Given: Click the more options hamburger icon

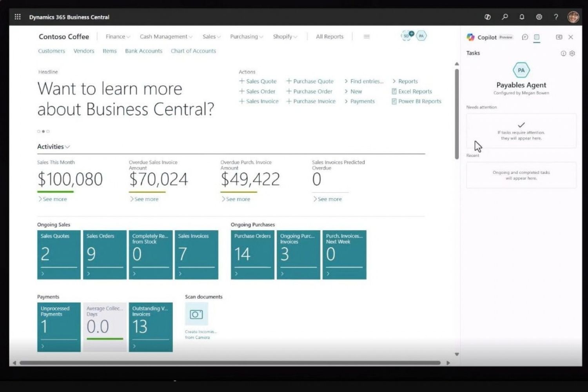Looking at the screenshot, I should point(367,36).
